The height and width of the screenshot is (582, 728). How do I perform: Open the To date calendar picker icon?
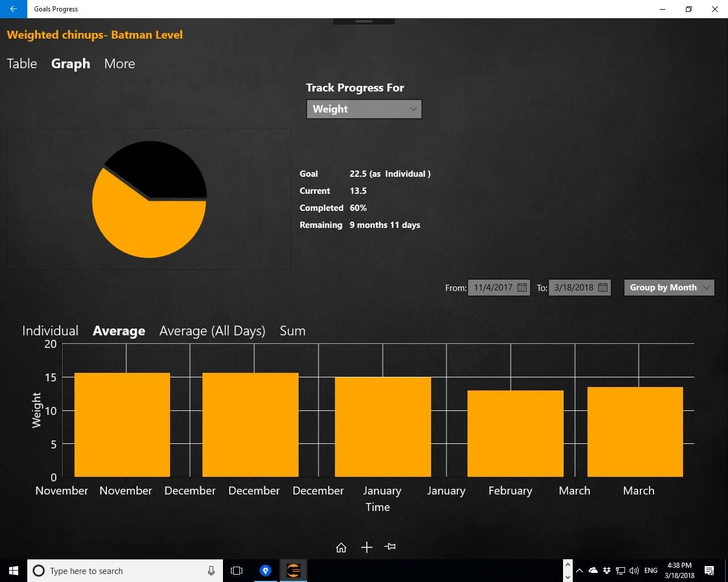click(603, 288)
